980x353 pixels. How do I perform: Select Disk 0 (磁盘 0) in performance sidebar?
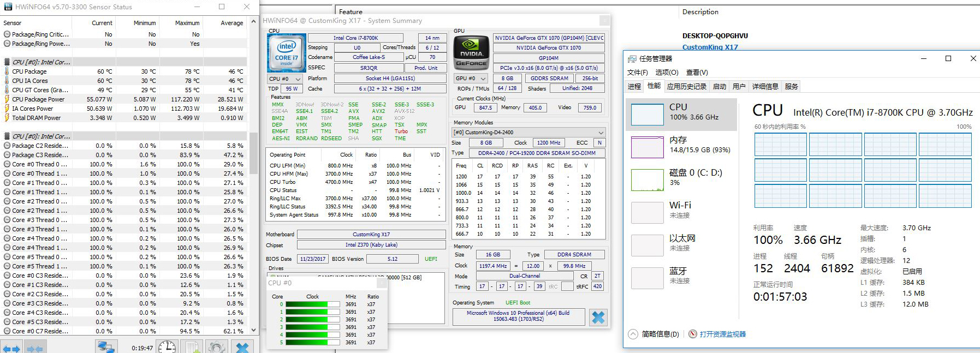pyautogui.click(x=681, y=180)
